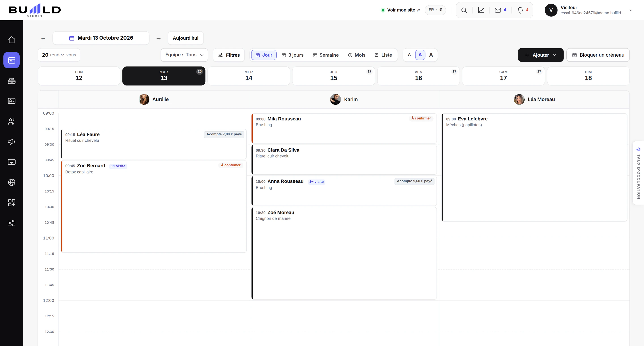Open Mila Rousseau Brushing appointment

pyautogui.click(x=344, y=128)
